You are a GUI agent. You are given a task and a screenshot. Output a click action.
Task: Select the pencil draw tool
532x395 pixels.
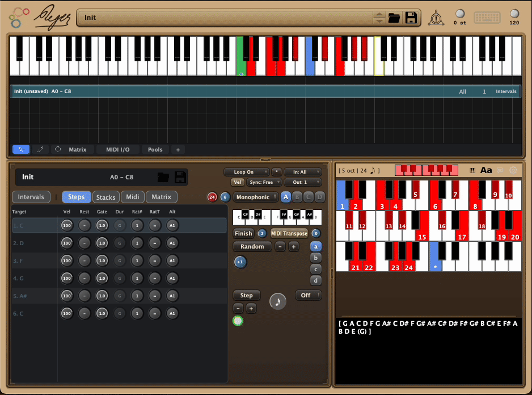40,149
